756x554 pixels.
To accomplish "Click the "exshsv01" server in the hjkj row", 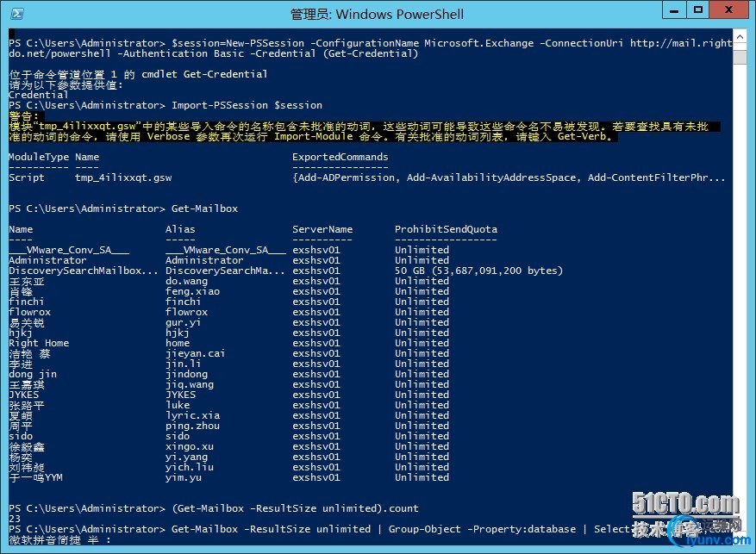I will click(x=316, y=333).
